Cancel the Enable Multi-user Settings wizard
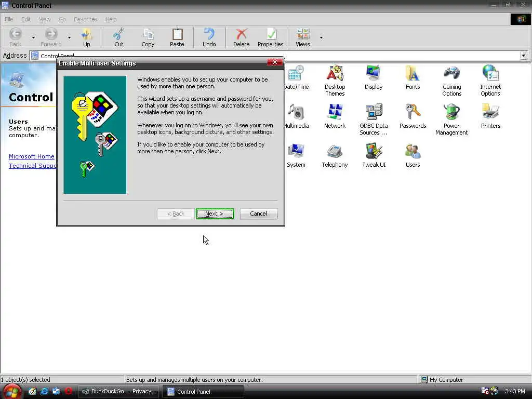Image resolution: width=532 pixels, height=399 pixels. click(x=259, y=214)
